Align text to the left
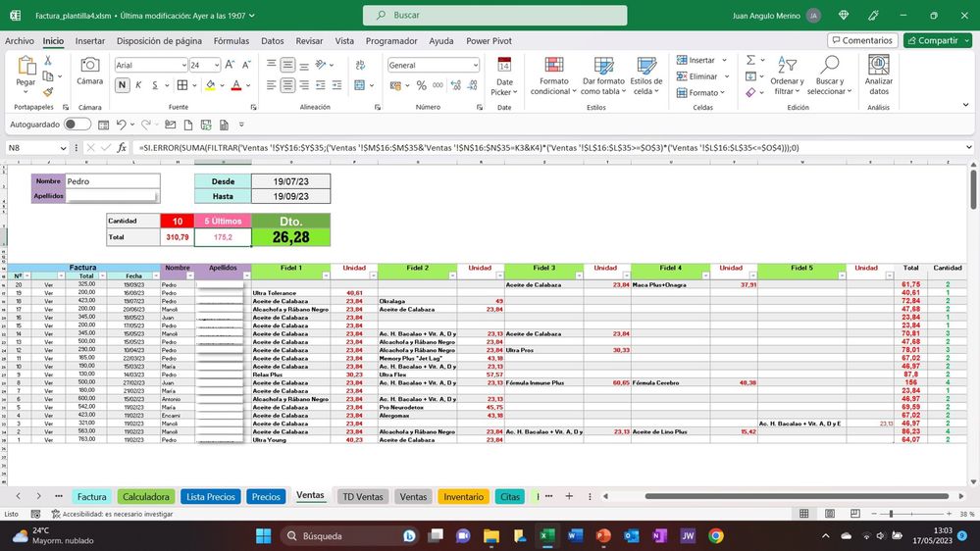This screenshot has width=980, height=551. tap(271, 85)
